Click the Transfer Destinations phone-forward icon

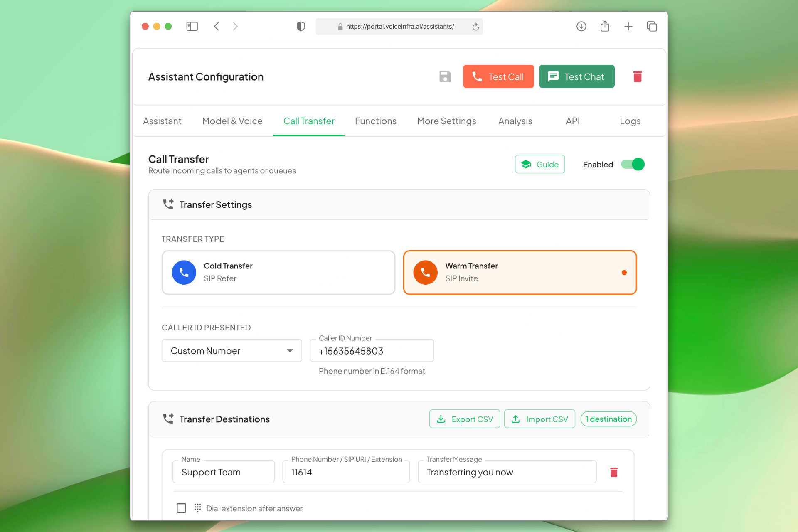(168, 419)
